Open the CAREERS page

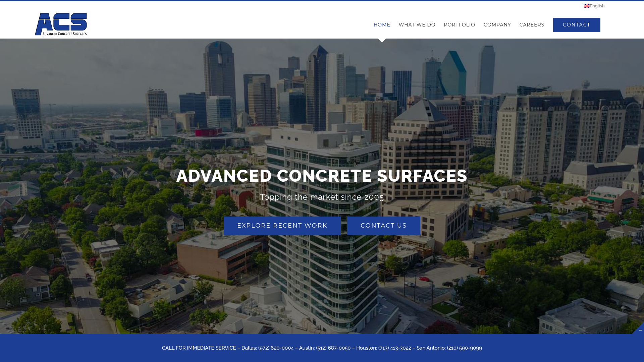[x=532, y=24]
